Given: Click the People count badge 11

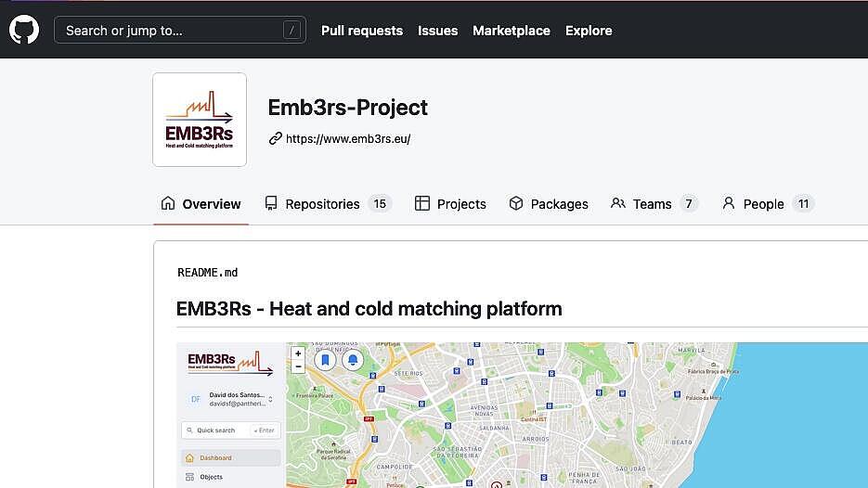Looking at the screenshot, I should (803, 204).
